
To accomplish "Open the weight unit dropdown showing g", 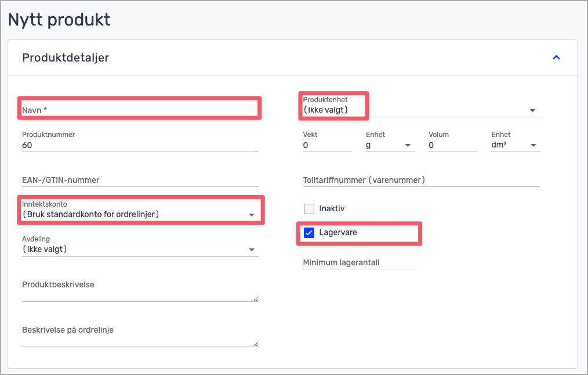I will pos(390,145).
